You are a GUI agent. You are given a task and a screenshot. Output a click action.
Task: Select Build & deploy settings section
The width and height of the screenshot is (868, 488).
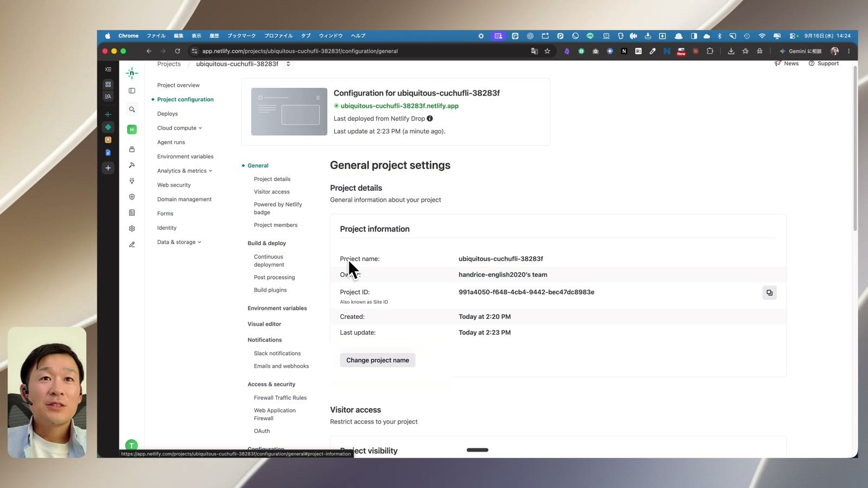267,243
